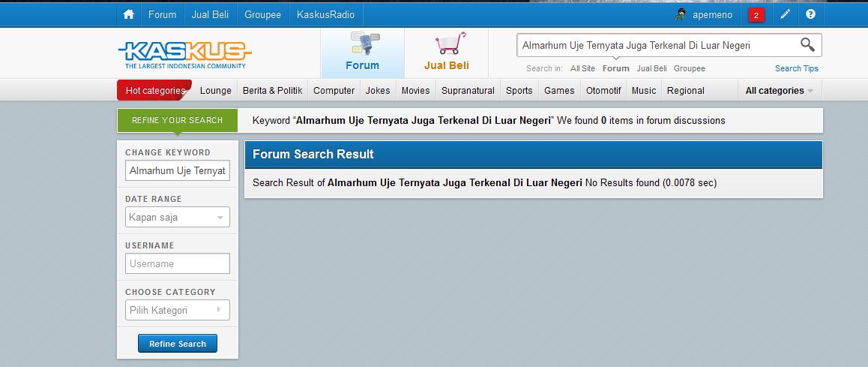The height and width of the screenshot is (367, 868).
Task: Click the Change Keyword input field
Action: (177, 171)
